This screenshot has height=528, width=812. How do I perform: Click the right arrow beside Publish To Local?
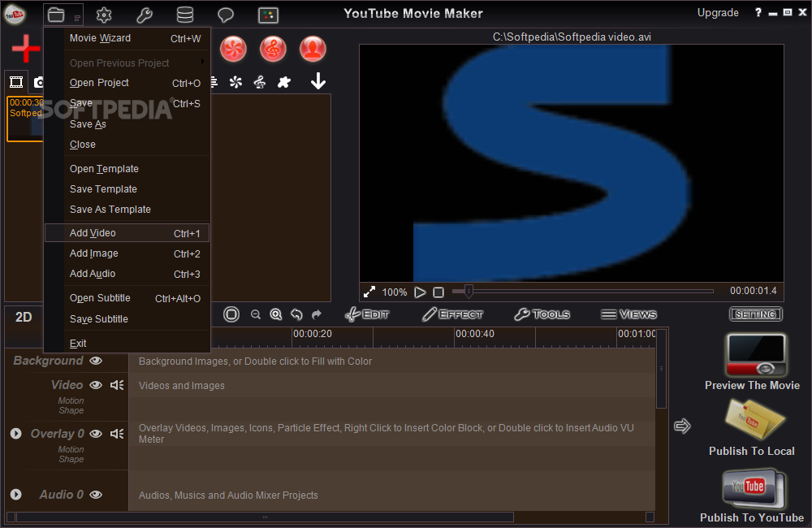683,426
